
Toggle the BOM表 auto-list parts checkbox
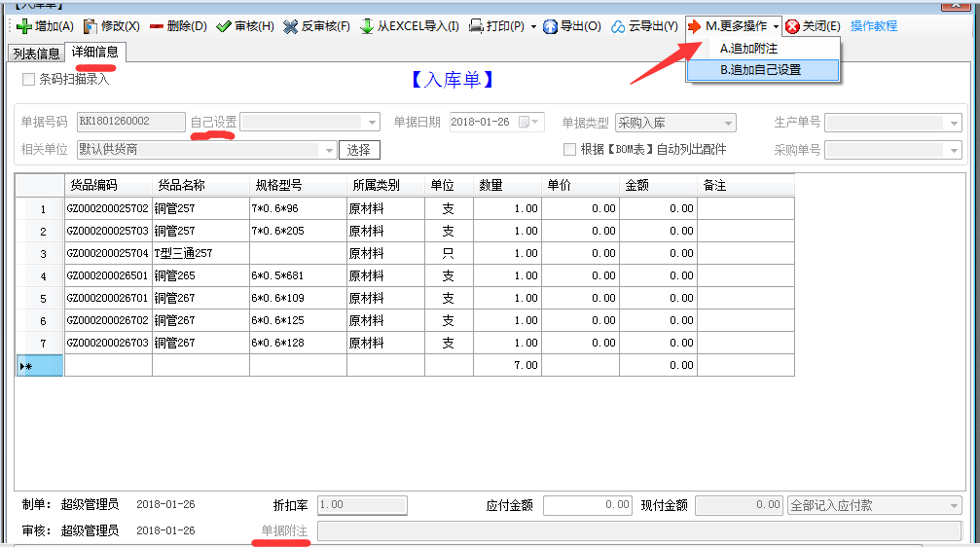coord(570,150)
